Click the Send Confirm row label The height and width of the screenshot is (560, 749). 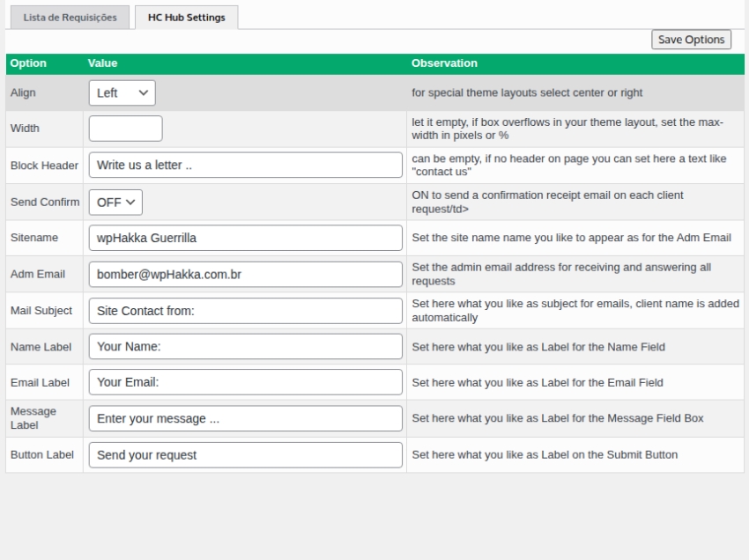[44, 202]
